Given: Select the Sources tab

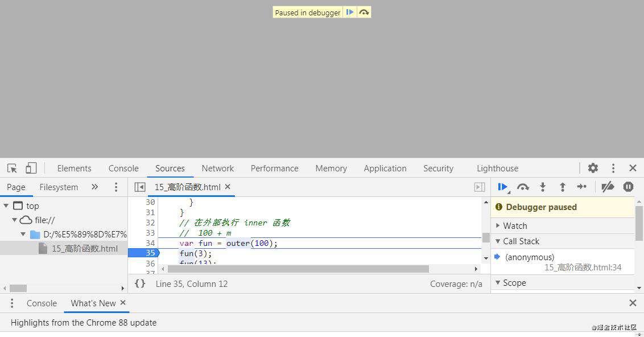Looking at the screenshot, I should (170, 168).
